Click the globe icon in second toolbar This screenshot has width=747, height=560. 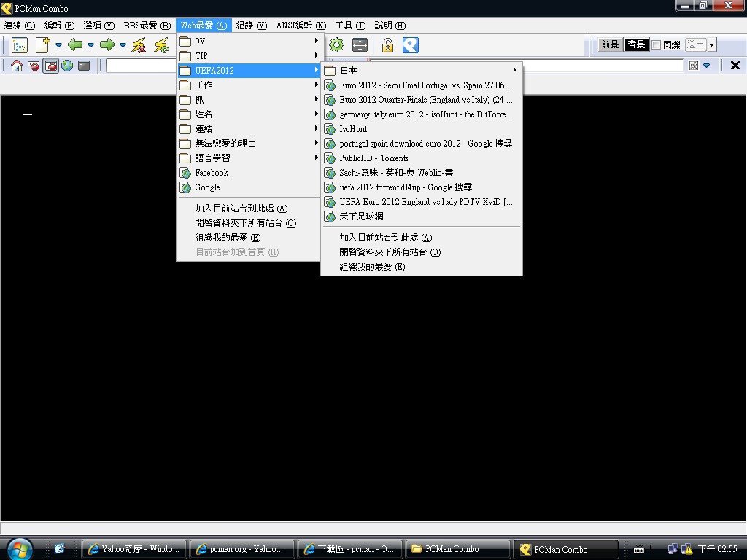point(67,66)
